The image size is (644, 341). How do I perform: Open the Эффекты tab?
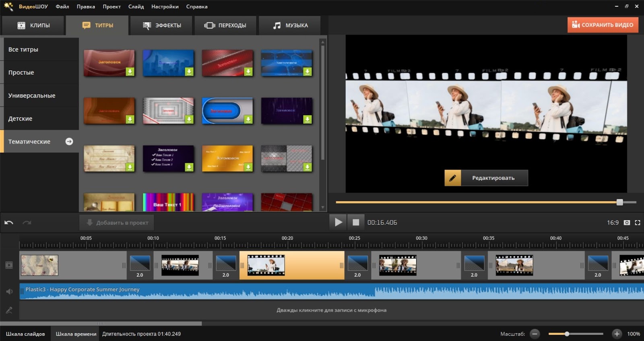[162, 25]
